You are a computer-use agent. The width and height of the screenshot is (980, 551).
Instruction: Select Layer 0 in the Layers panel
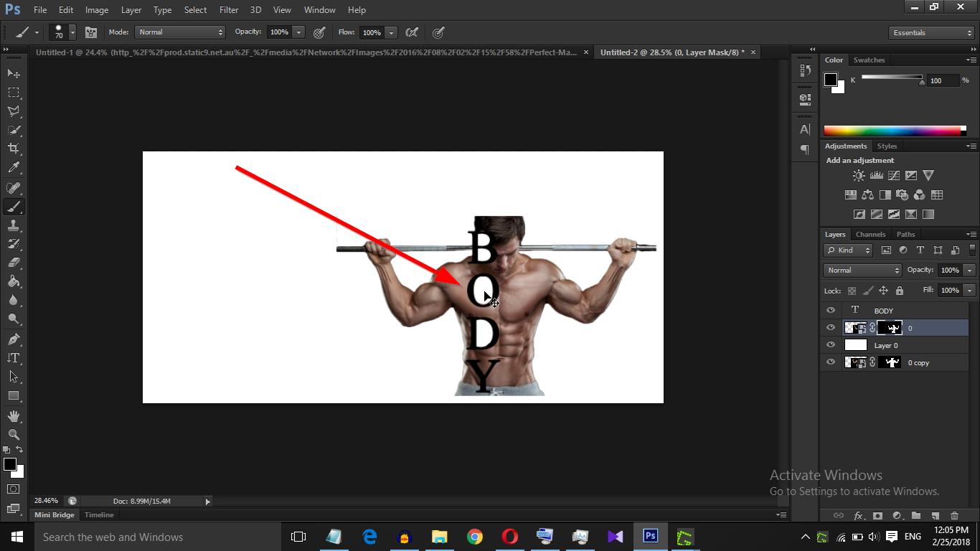pyautogui.click(x=886, y=344)
